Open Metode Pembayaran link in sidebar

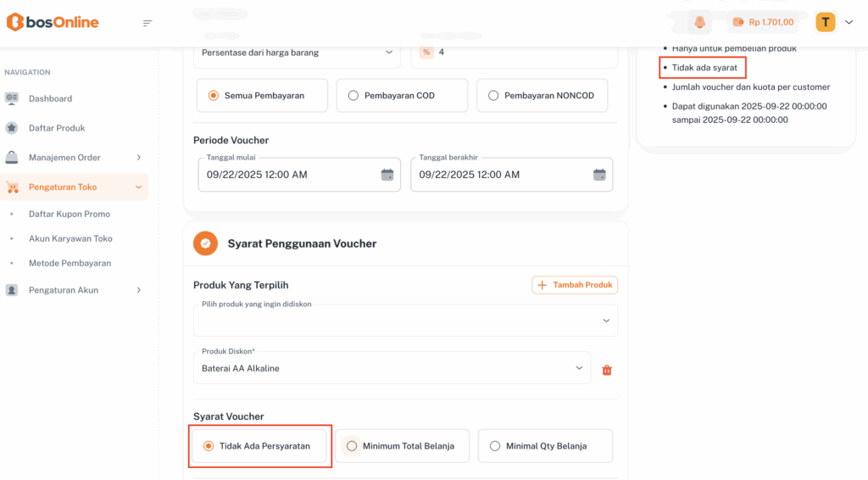pos(70,263)
